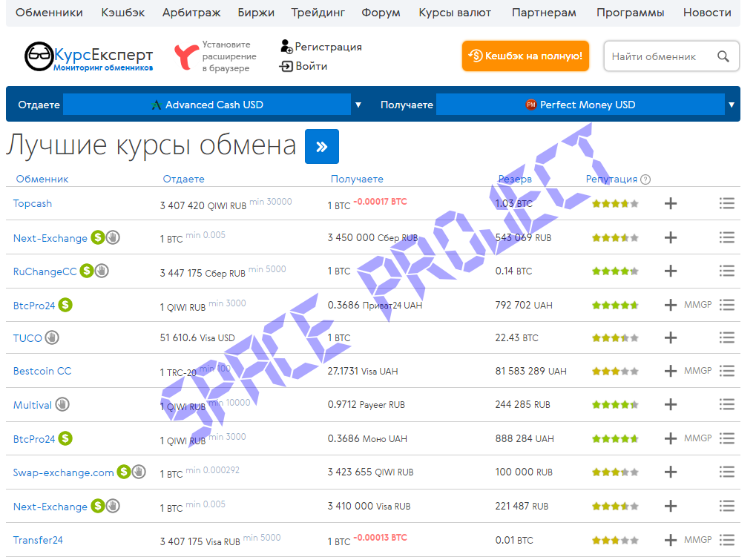756x557 pixels.
Task: Click plus icon in Multival row
Action: (x=670, y=404)
